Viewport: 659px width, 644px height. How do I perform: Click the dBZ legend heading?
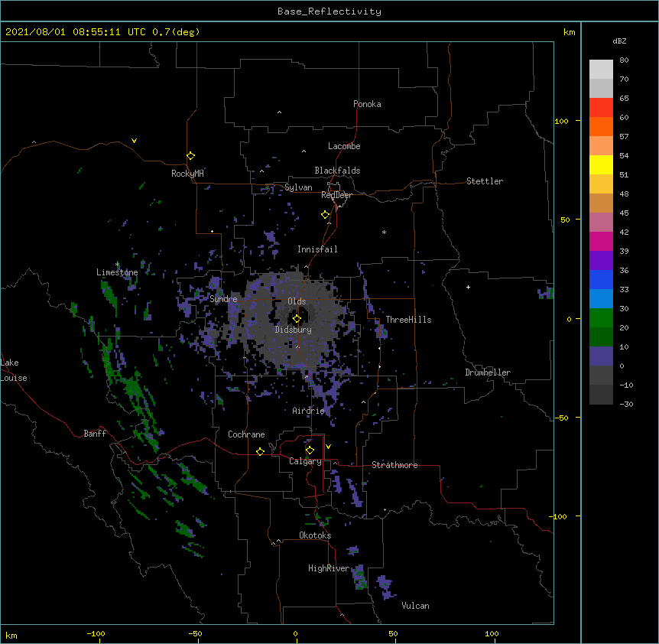619,41
